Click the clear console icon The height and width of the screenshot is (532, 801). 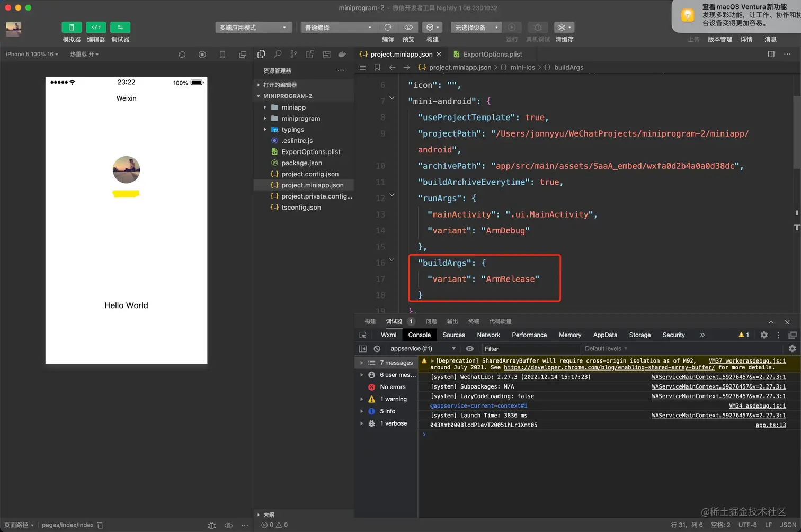[377, 349]
